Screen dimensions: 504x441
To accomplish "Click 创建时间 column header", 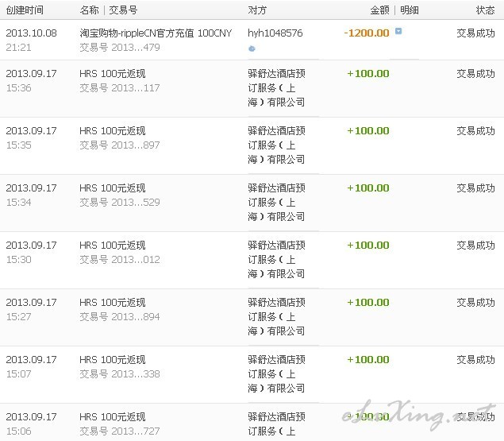I will point(25,10).
